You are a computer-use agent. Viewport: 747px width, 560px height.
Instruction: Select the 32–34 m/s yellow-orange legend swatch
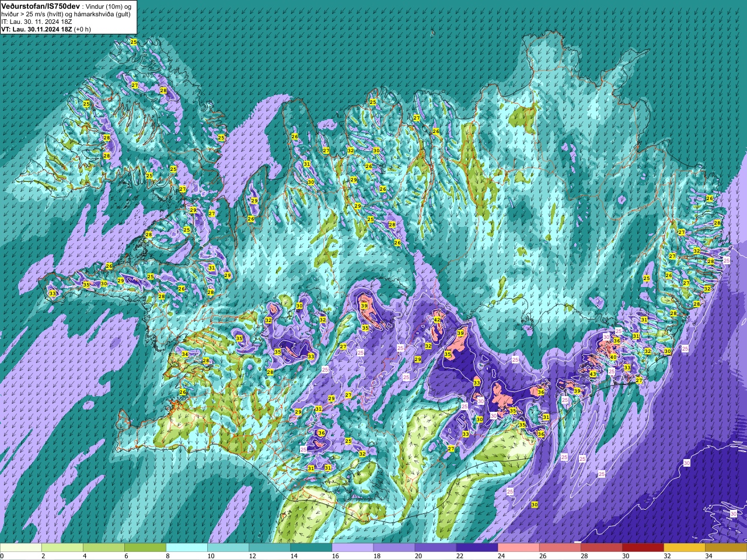pyautogui.click(x=685, y=548)
